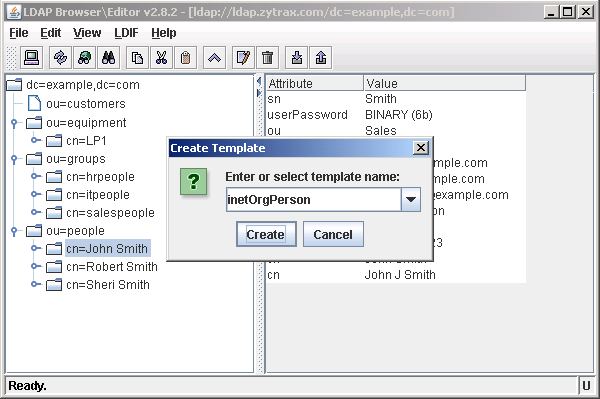
Task: Click the inetOrgPerson template name field
Action: (313, 199)
